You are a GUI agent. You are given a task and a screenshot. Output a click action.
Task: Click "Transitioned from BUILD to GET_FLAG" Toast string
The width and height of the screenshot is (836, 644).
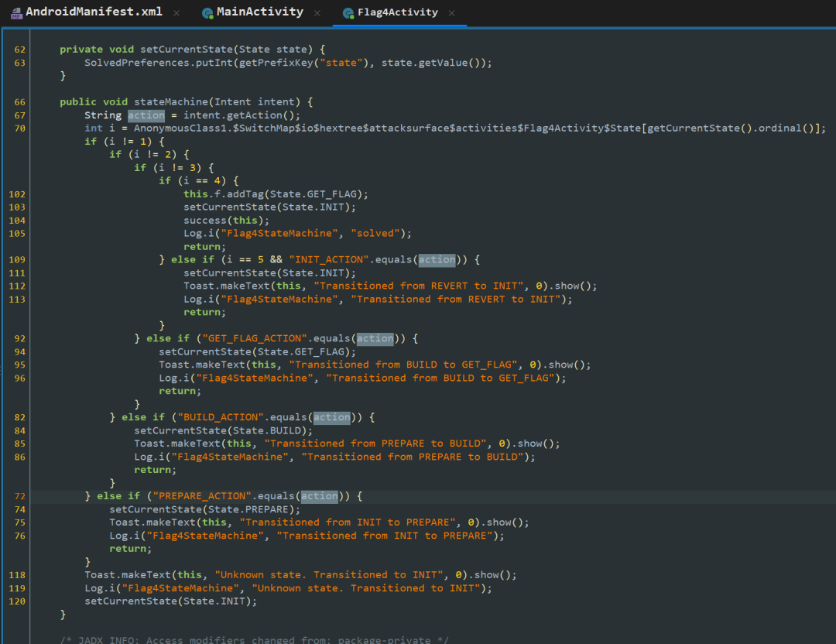[403, 365]
